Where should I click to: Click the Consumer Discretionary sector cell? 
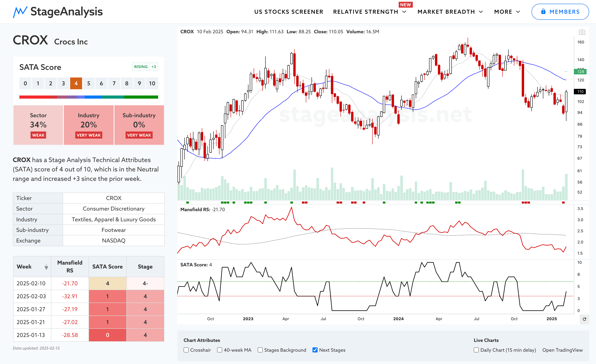pos(114,209)
